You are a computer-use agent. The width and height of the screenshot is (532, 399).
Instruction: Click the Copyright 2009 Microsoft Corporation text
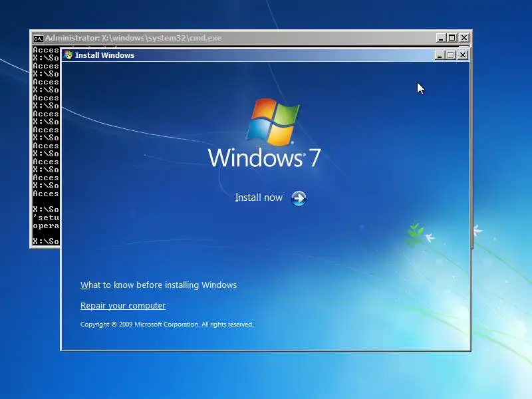pyautogui.click(x=167, y=325)
